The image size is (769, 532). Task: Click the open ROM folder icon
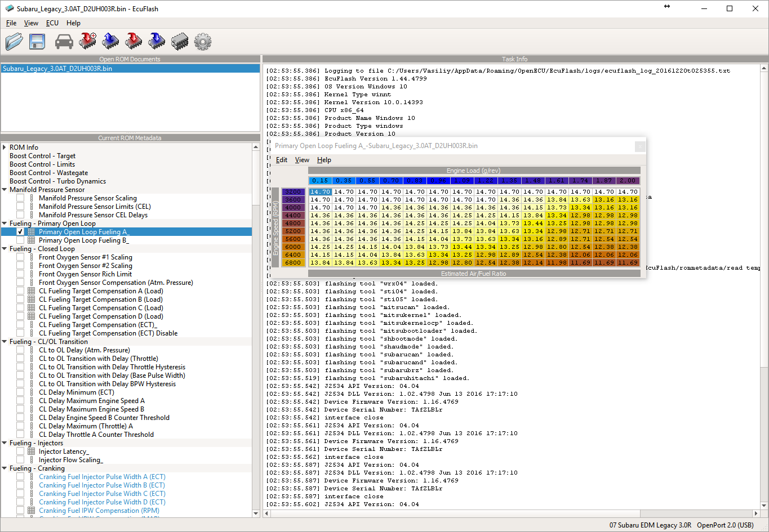point(14,41)
